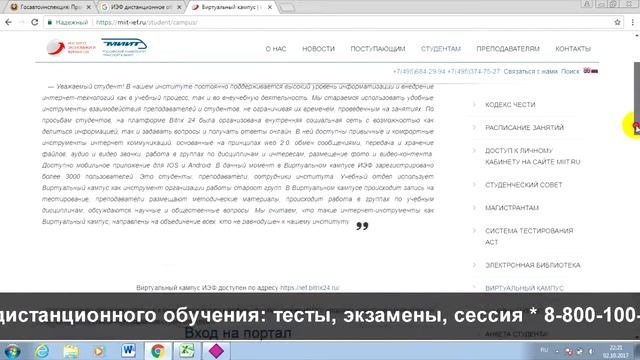The width and height of the screenshot is (640, 360).
Task: Close the Виртуальный кампус tab
Action: tap(270, 7)
